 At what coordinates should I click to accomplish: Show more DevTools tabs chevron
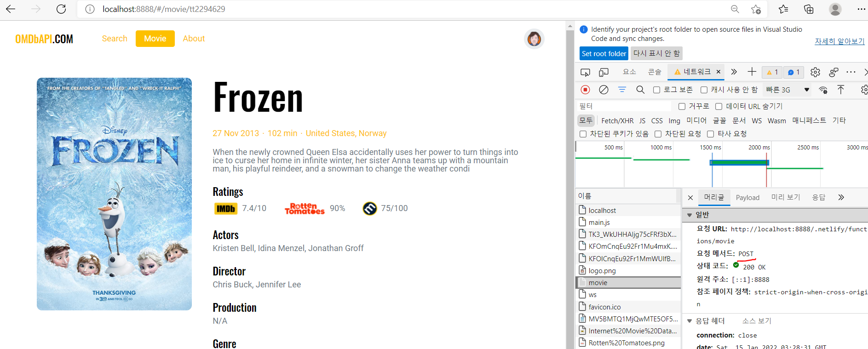(734, 72)
